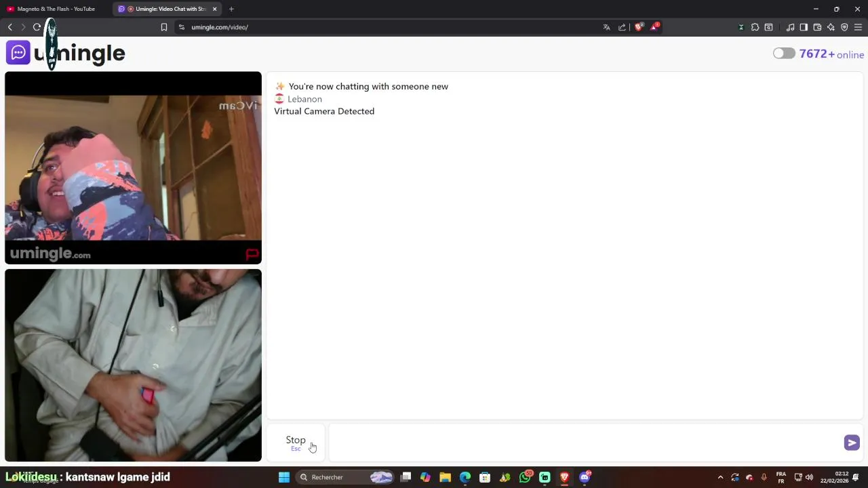The height and width of the screenshot is (488, 868).
Task: Open Task View from the taskbar
Action: click(406, 477)
